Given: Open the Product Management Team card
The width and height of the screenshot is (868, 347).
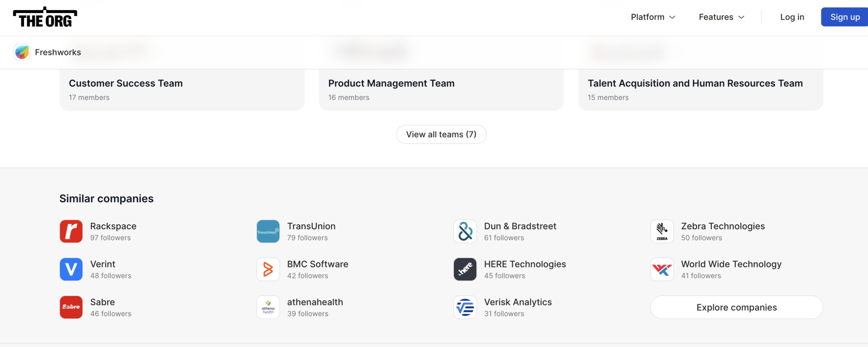Looking at the screenshot, I should pos(441,89).
